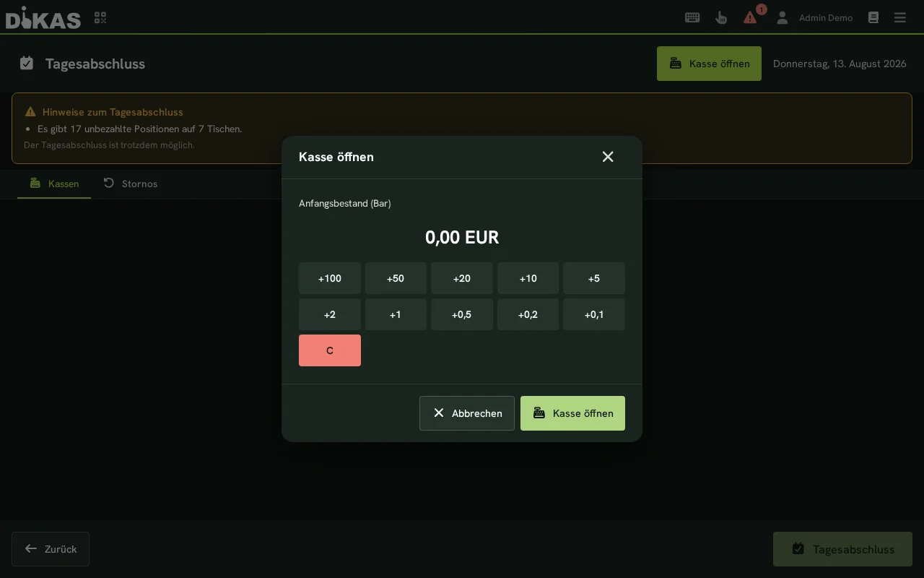The height and width of the screenshot is (578, 924).
Task: Open the QR code icon beside the logo
Action: [x=100, y=17]
